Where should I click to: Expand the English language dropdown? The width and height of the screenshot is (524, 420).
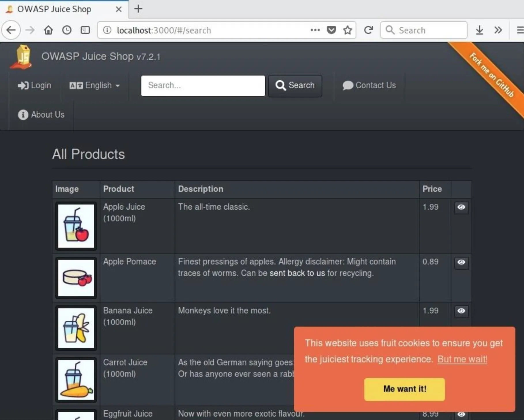point(95,85)
